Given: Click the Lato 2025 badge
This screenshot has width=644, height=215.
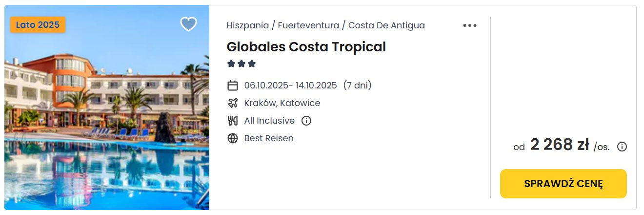Looking at the screenshot, I should click(38, 25).
